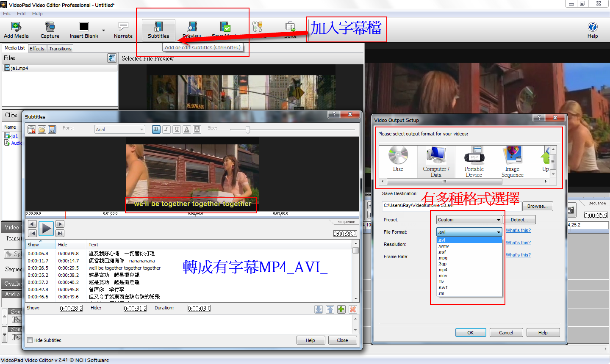Viewport: 610px width, 364px height.
Task: Save subtitles with the floppy disk icon
Action: pyautogui.click(x=52, y=130)
